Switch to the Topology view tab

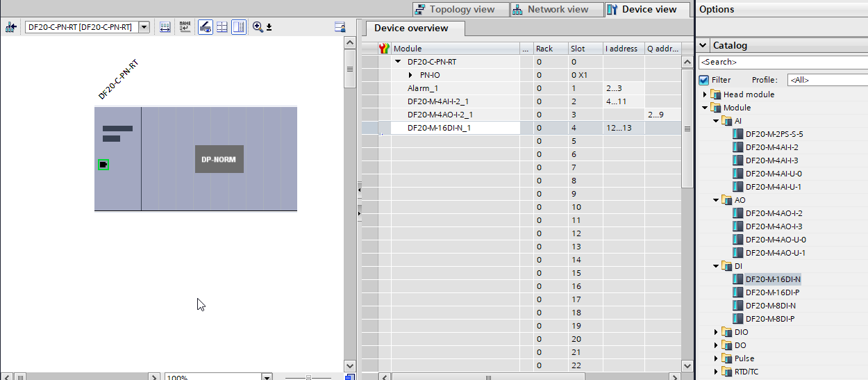pos(455,10)
